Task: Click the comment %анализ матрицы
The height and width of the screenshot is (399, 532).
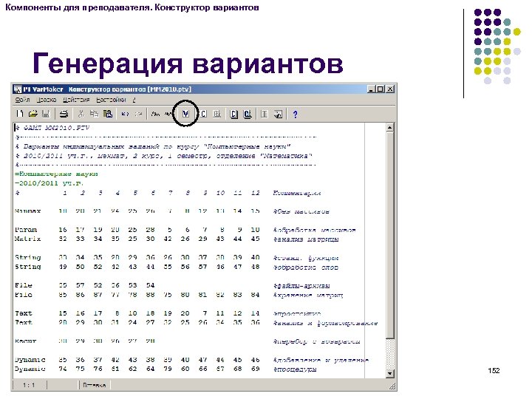Action: [x=306, y=239]
